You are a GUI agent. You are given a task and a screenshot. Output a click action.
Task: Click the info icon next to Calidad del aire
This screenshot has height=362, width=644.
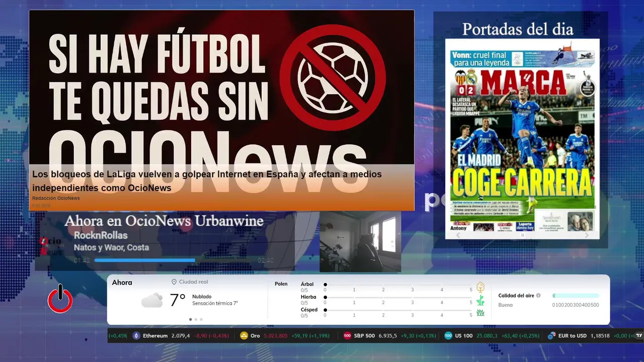click(538, 296)
